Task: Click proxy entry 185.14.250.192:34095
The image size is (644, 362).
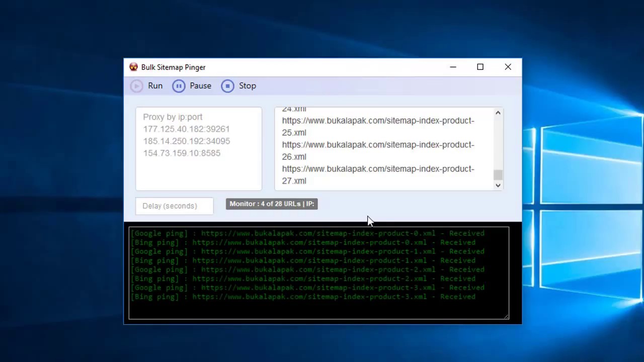Action: click(x=186, y=141)
